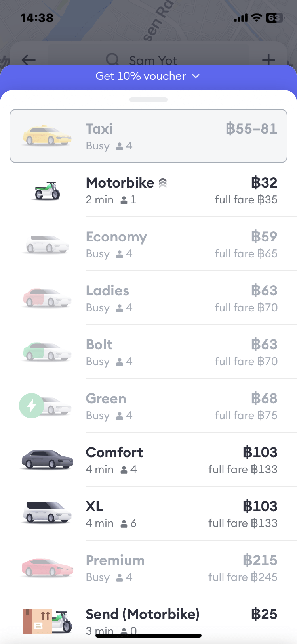Click the plus icon to add stop
Screen dimensions: 297x644
click(268, 60)
